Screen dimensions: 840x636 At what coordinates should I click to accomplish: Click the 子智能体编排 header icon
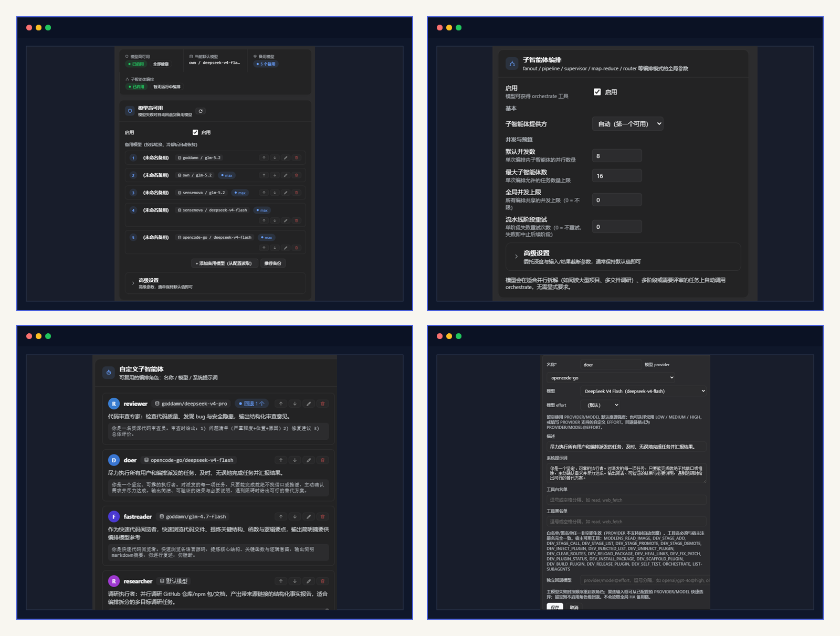click(x=512, y=63)
